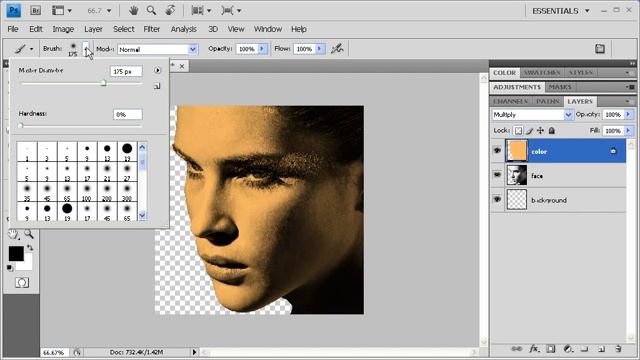Open the brush Opacity slider arrow

point(262,49)
